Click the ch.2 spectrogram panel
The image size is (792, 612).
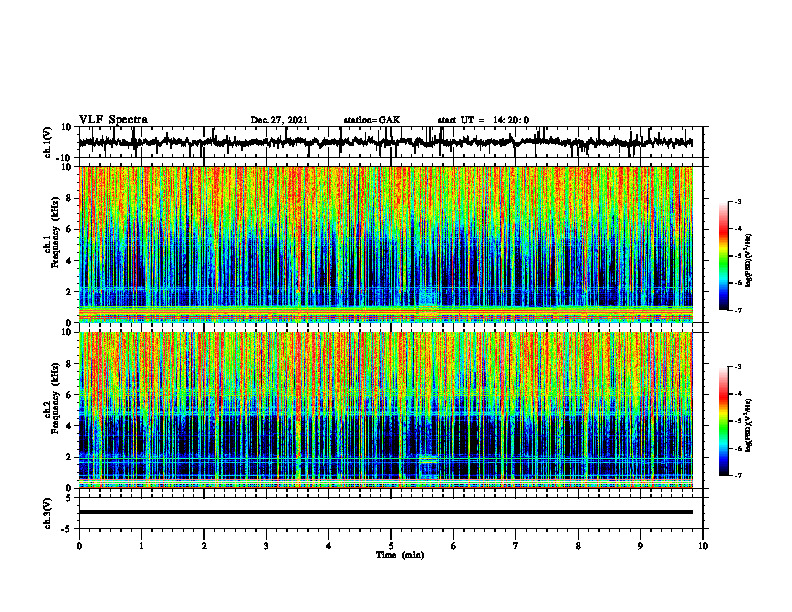[x=386, y=410]
